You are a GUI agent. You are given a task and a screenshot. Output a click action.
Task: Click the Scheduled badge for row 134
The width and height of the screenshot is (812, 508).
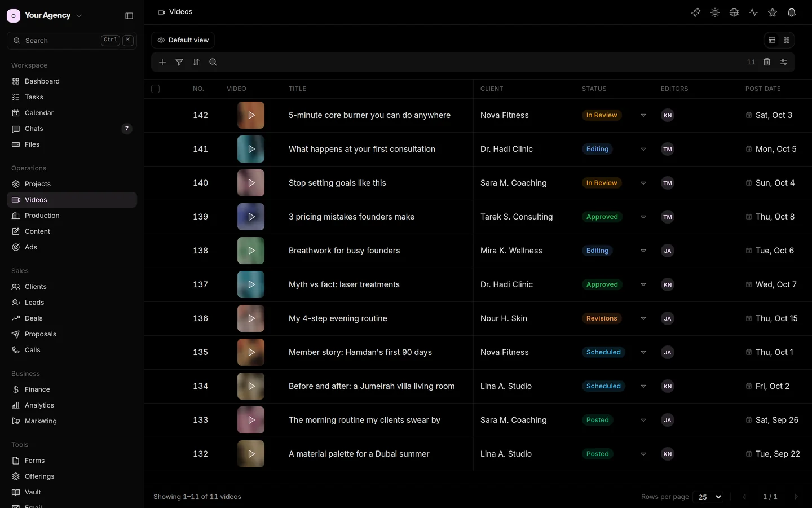coord(603,386)
